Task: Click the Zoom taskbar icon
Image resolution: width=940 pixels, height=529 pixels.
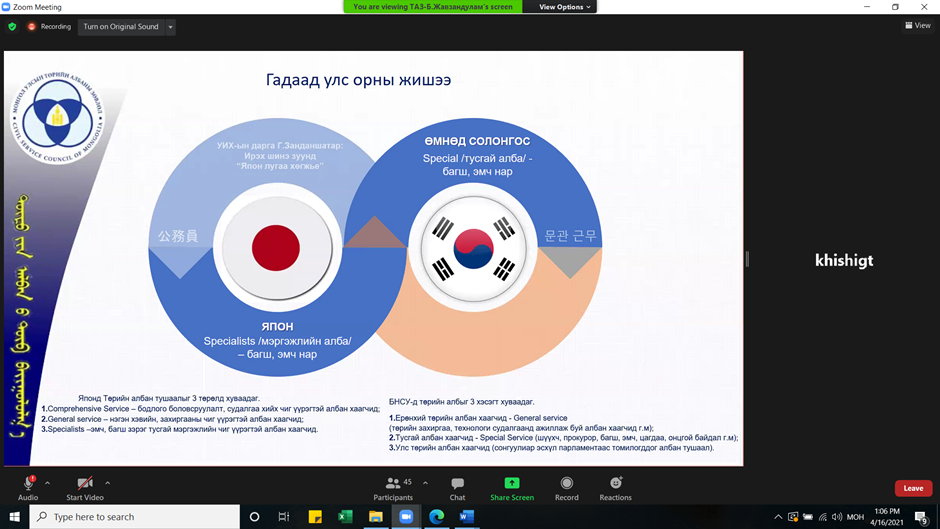Action: [x=406, y=516]
